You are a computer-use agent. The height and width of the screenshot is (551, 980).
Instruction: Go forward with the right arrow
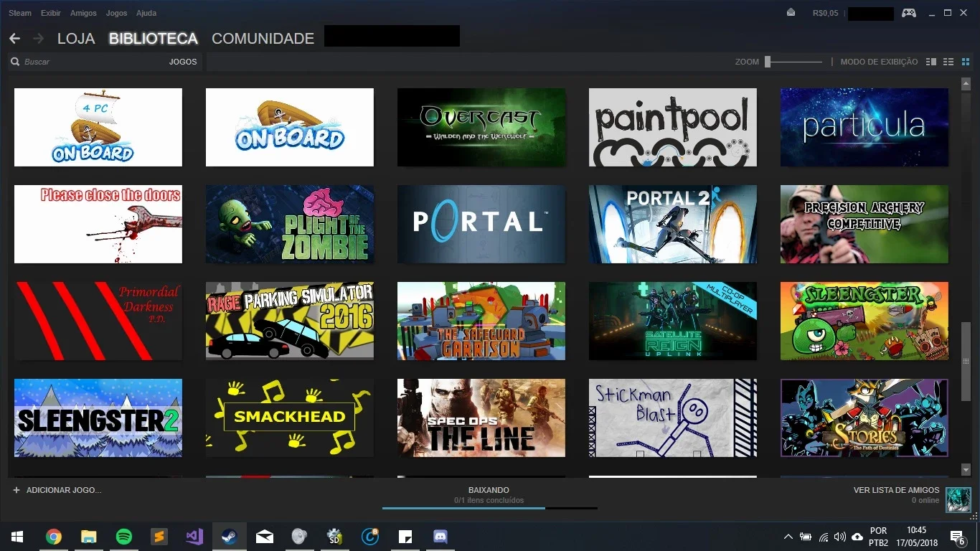38,38
